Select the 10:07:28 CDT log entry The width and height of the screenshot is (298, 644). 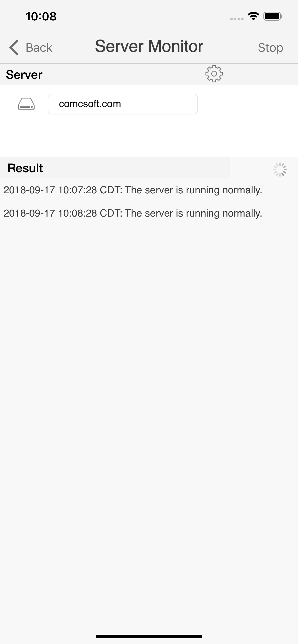pyautogui.click(x=133, y=190)
